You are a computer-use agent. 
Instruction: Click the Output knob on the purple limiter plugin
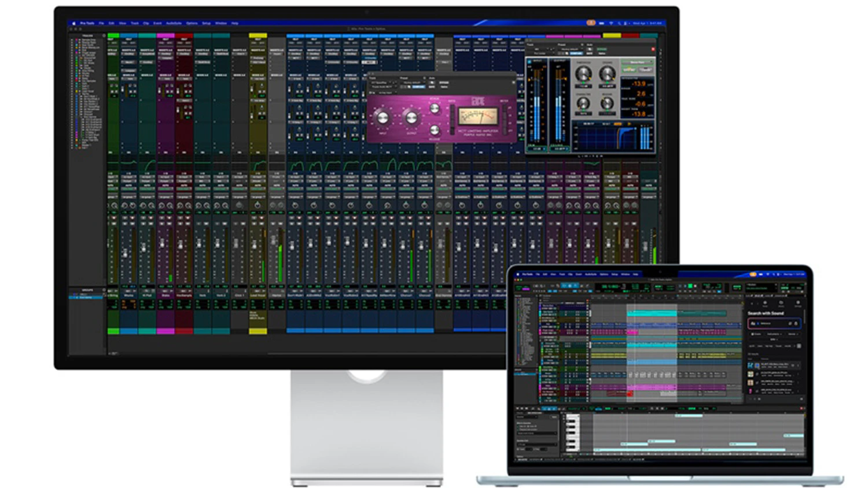click(x=411, y=118)
